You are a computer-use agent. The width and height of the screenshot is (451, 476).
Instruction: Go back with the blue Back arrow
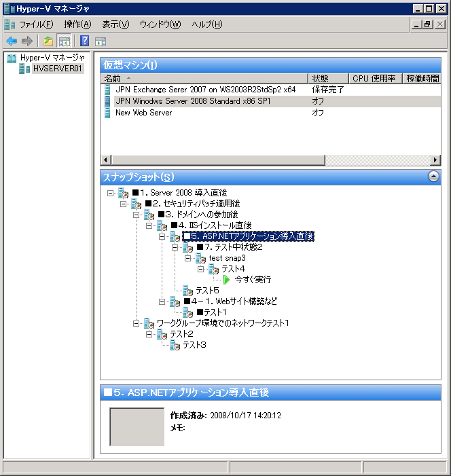12,41
